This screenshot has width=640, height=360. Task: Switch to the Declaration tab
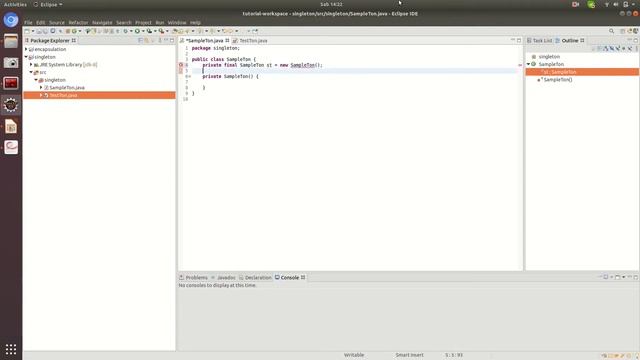[255, 277]
